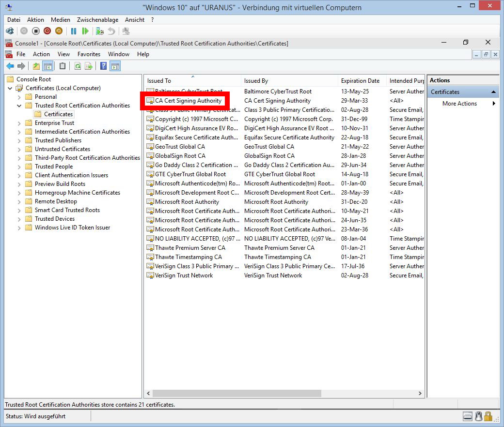Click the Refresh toolbar icon
The height and width of the screenshot is (427, 504).
(x=78, y=66)
